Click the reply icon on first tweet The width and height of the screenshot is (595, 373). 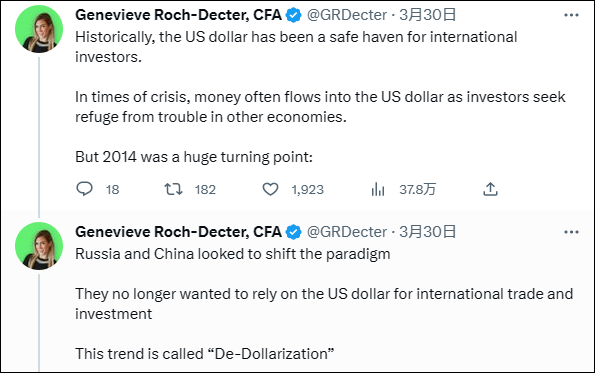(84, 189)
